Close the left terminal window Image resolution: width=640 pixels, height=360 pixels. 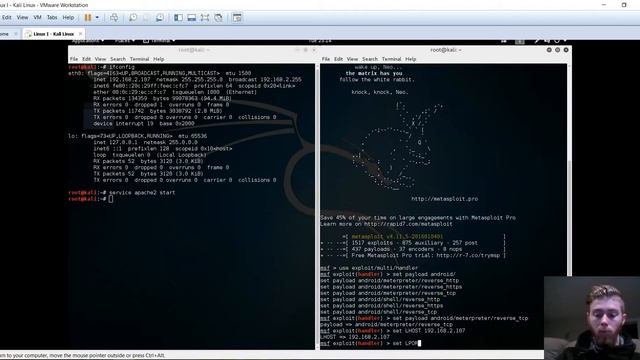tap(314, 50)
